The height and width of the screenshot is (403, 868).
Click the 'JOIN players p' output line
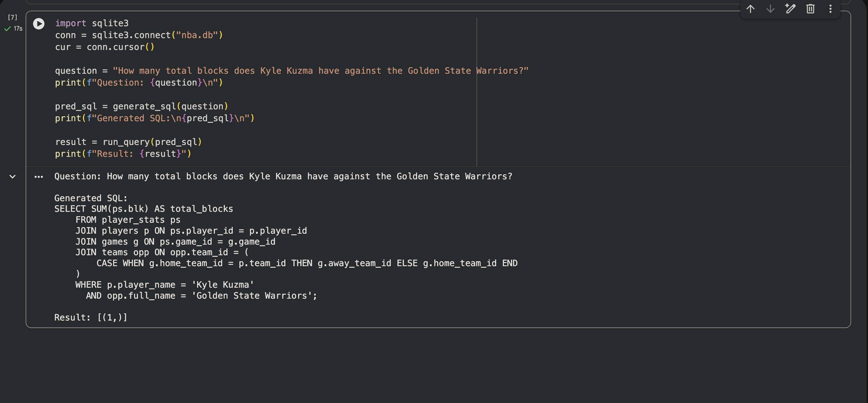point(191,231)
